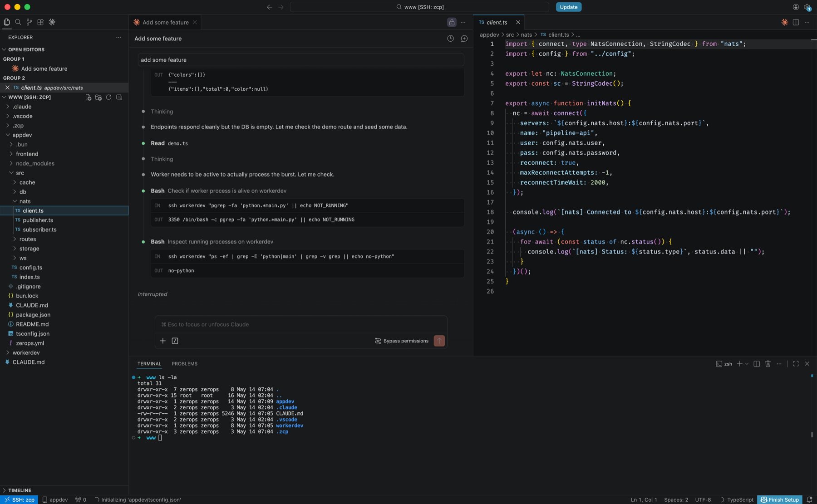Expand the frontend folder
This screenshot has height=504, width=817.
pyautogui.click(x=27, y=154)
